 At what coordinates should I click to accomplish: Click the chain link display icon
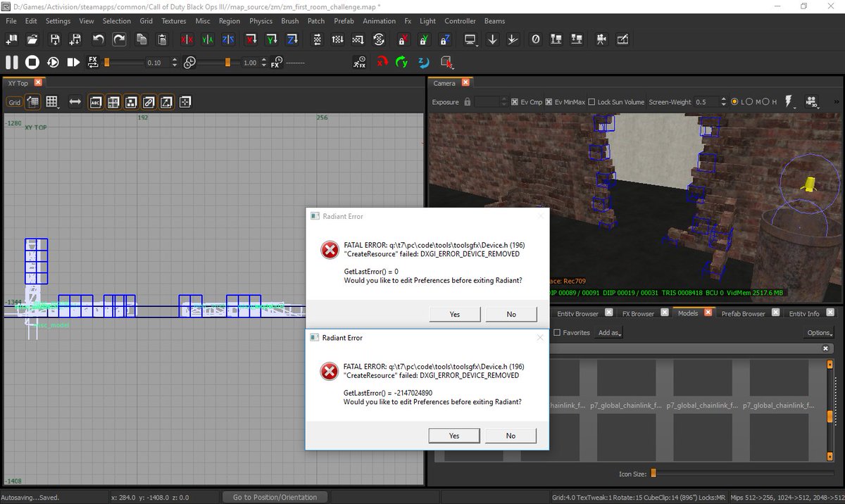click(149, 102)
